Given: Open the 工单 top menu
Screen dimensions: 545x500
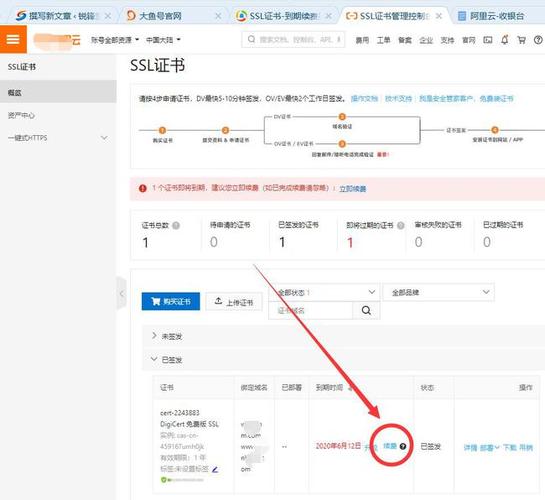Looking at the screenshot, I should (383, 40).
